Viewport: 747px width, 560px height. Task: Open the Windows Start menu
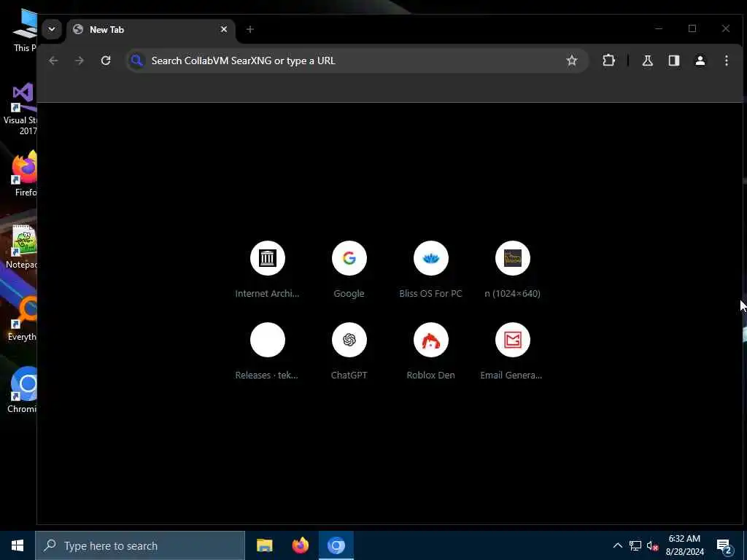click(x=18, y=545)
